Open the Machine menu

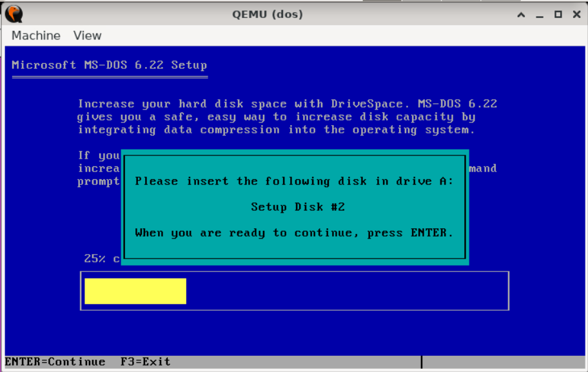[x=36, y=35]
